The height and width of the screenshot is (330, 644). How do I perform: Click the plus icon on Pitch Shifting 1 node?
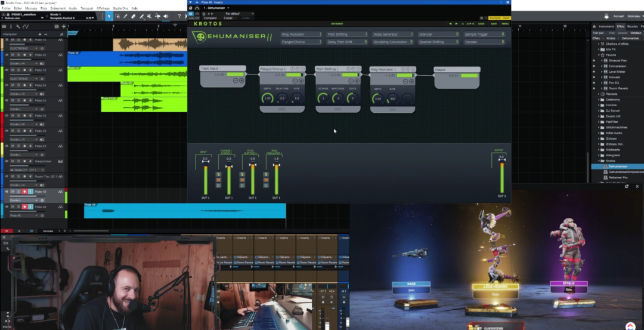click(357, 81)
